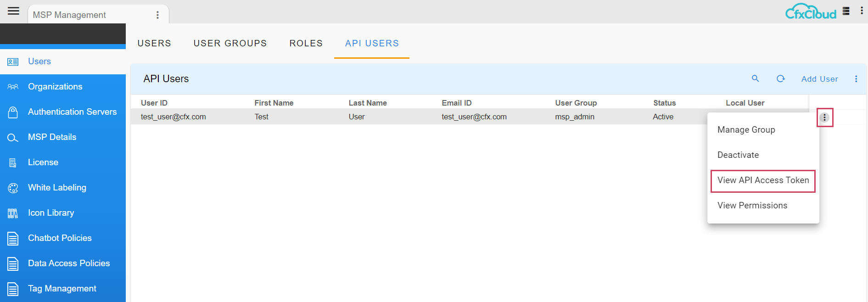Open the hamburger navigation menu
Viewport: 868px width, 302px height.
[x=13, y=11]
